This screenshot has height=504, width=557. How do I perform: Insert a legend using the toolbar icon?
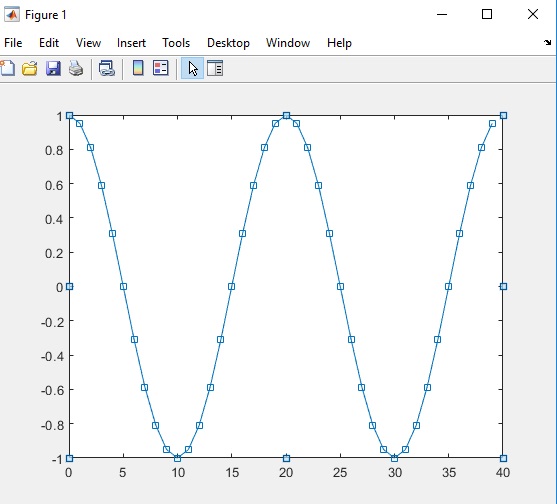[x=161, y=68]
